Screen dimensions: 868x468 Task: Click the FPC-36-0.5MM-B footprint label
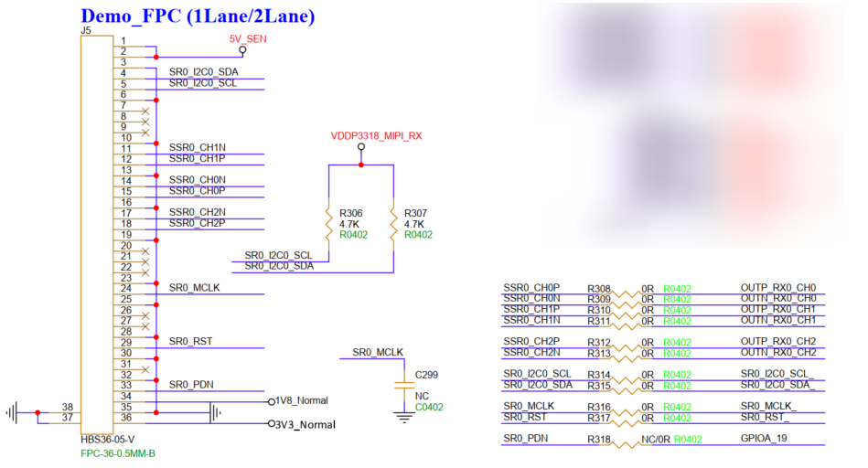(118, 452)
